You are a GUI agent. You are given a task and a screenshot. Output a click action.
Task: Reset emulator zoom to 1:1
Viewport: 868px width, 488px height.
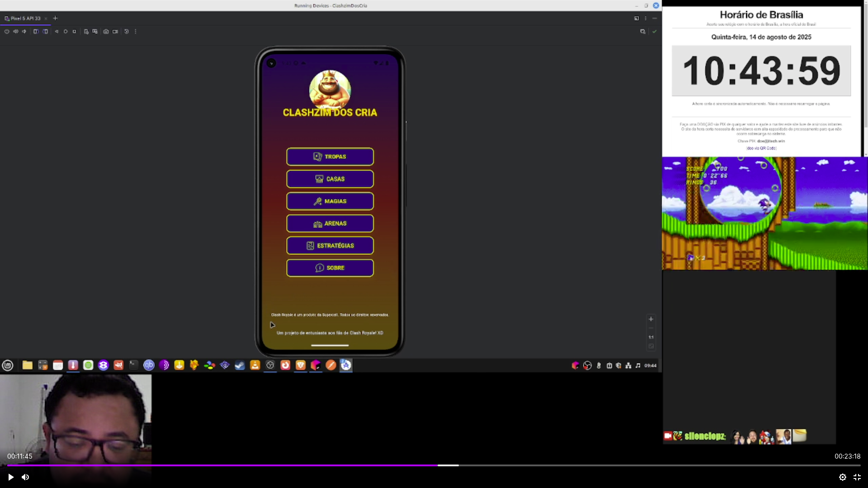pyautogui.click(x=651, y=337)
